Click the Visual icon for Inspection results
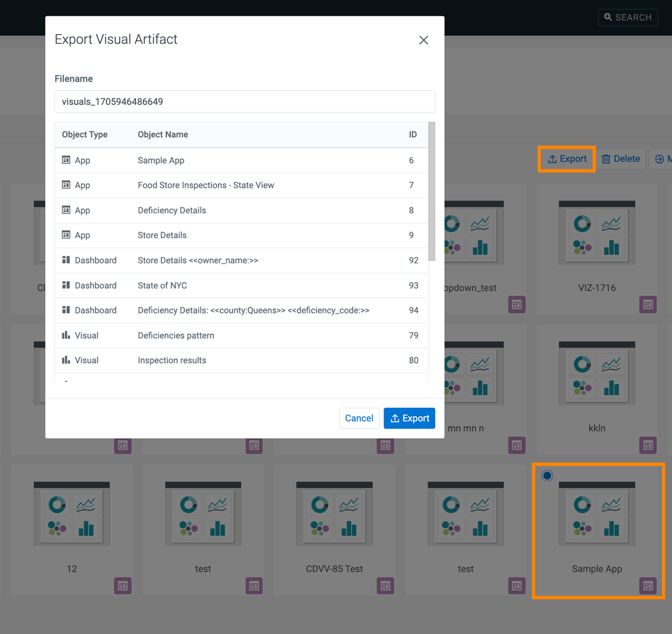 66,360
